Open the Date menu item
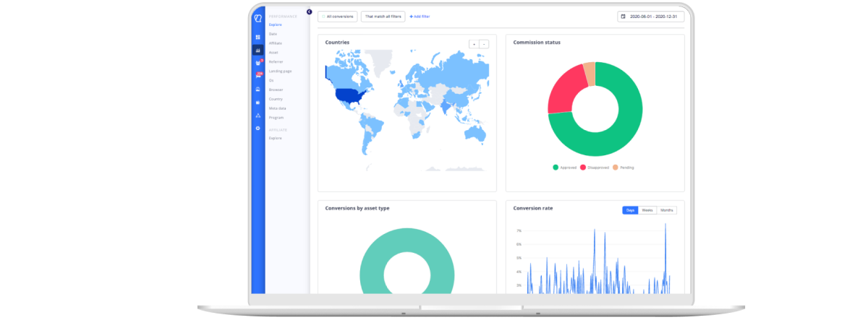868x320 pixels. coord(273,34)
